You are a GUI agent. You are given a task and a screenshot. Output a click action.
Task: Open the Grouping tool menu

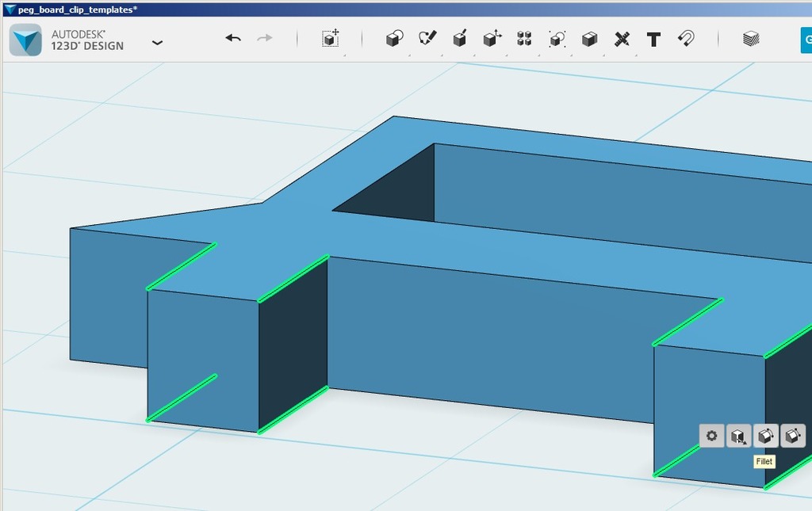point(557,39)
